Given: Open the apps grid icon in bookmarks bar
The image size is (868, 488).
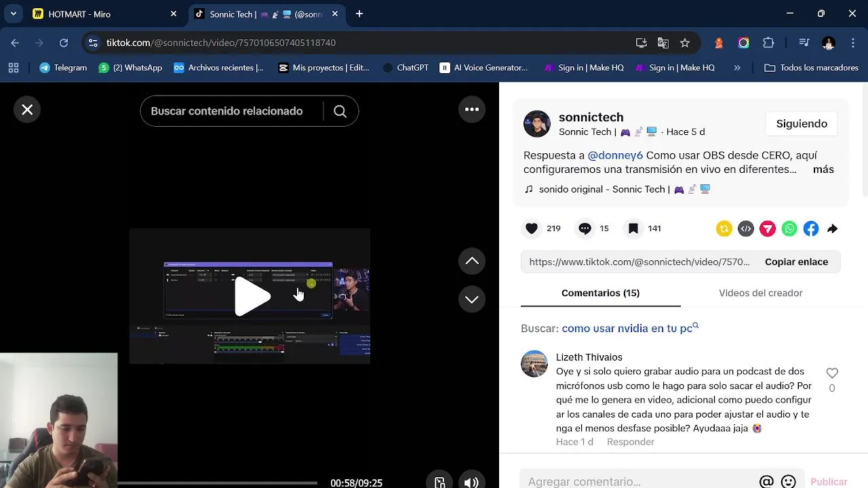Looking at the screenshot, I should (14, 68).
